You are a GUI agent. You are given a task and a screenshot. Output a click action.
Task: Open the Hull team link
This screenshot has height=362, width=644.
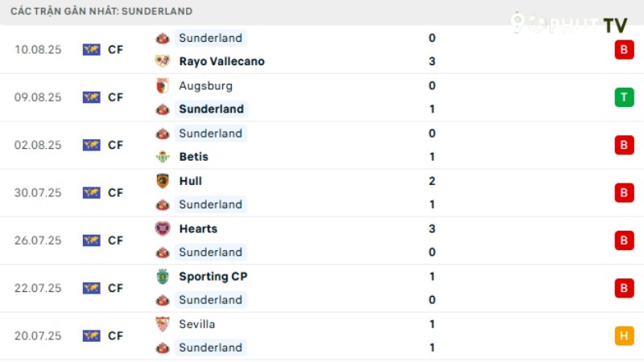(x=191, y=181)
